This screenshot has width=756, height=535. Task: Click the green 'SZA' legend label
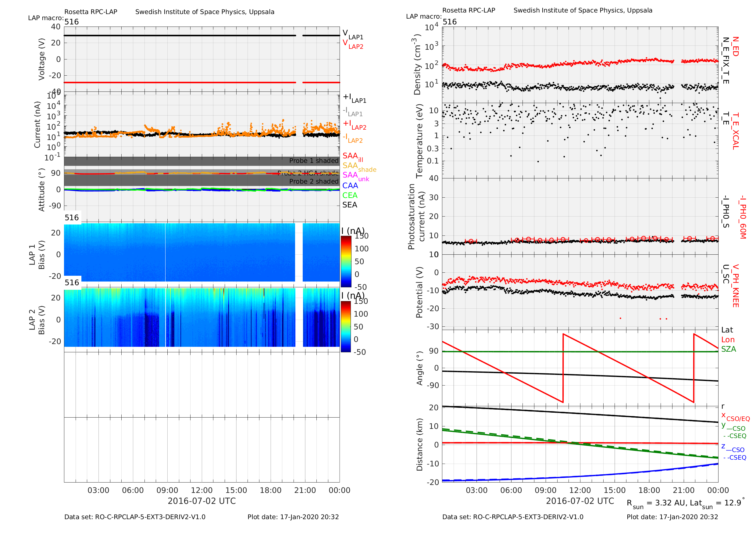(729, 349)
